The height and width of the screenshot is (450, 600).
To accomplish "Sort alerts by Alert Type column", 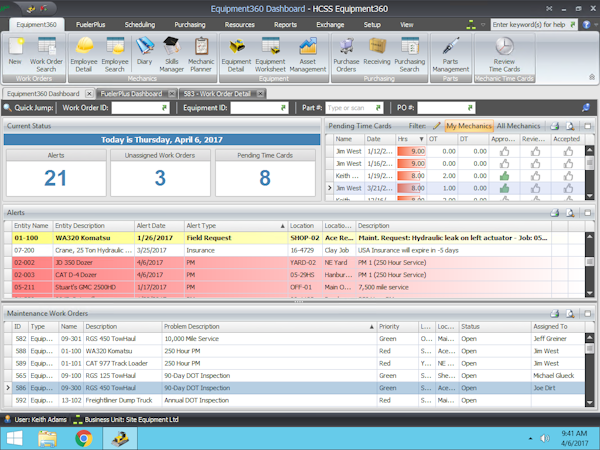I will 235,226.
